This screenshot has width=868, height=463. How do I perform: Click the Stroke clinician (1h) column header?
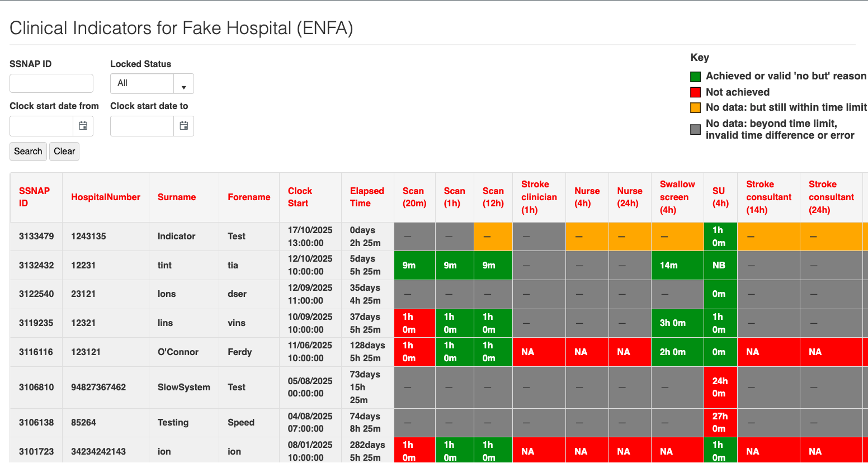(x=539, y=197)
